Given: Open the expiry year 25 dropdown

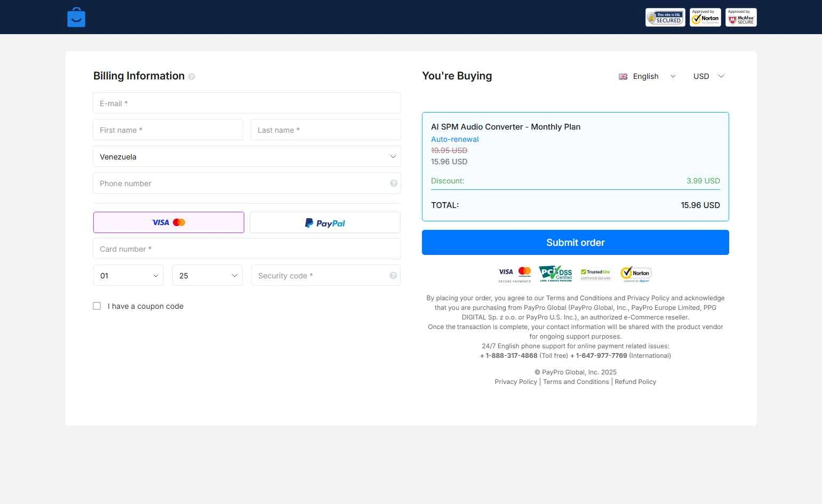Looking at the screenshot, I should point(208,275).
